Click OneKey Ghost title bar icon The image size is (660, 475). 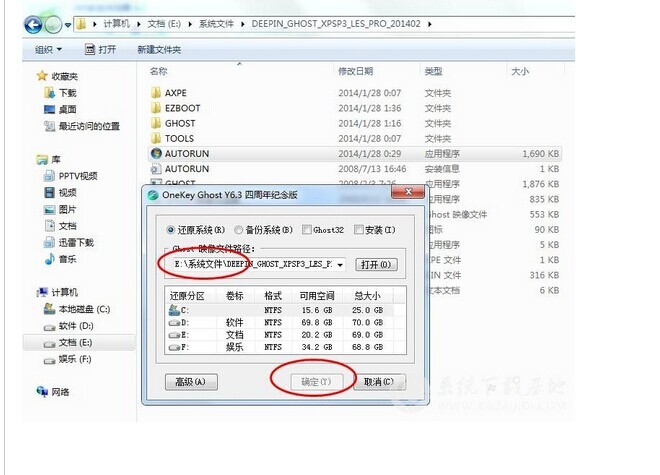coord(153,195)
